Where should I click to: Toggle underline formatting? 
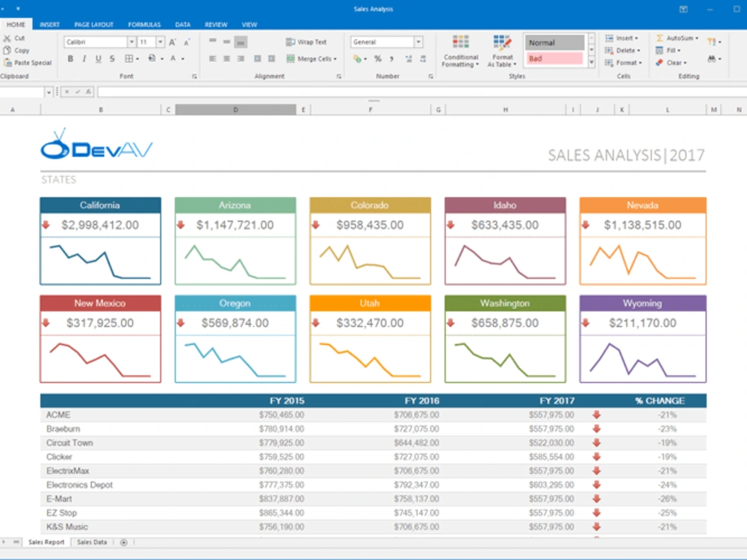[x=98, y=58]
